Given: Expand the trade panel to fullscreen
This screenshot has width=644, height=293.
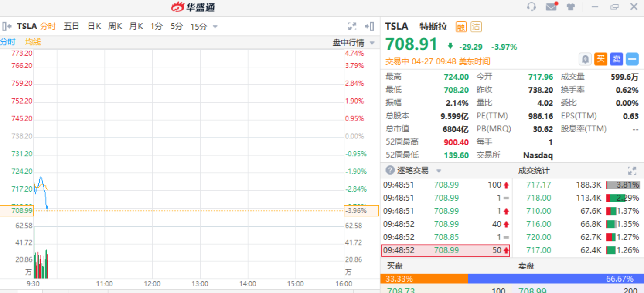Looking at the screenshot, I should click(632, 171).
